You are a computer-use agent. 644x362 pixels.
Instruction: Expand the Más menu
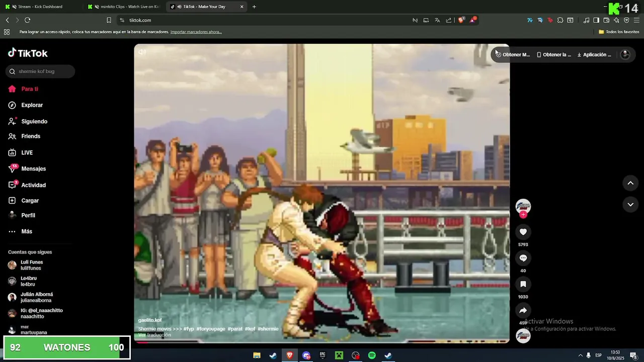tap(20, 231)
